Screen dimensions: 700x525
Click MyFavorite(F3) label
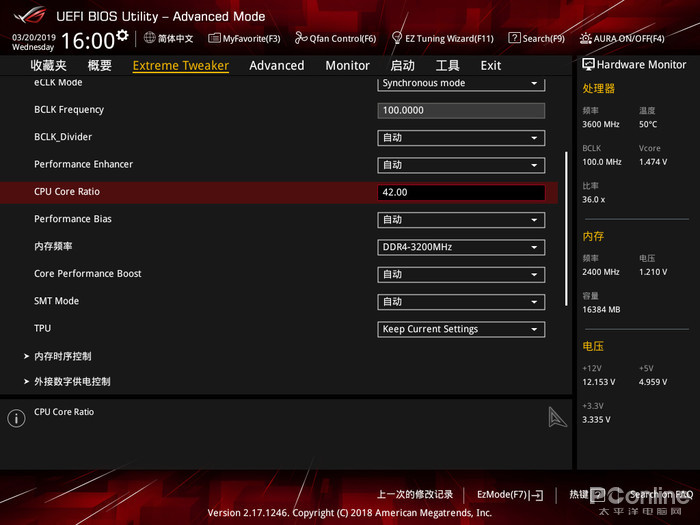pyautogui.click(x=252, y=39)
